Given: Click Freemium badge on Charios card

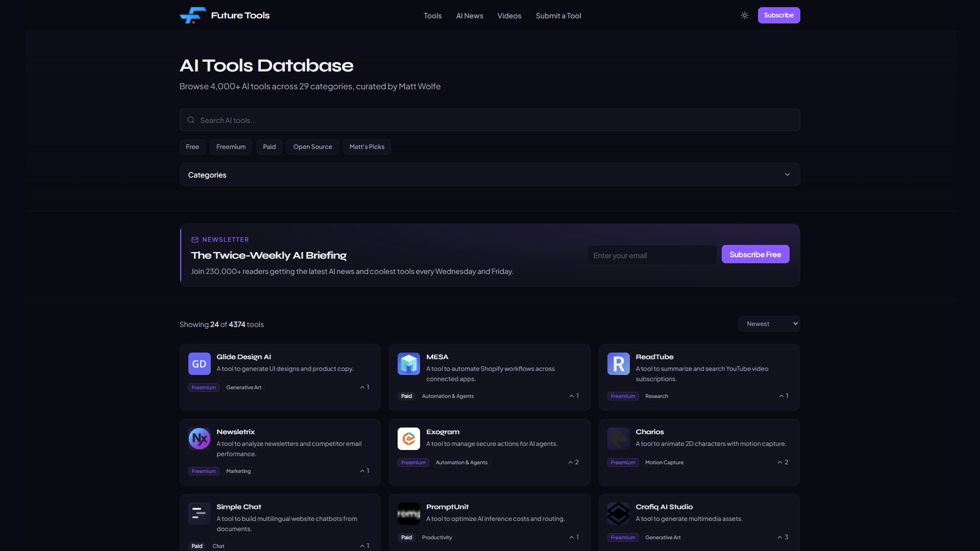Looking at the screenshot, I should tap(623, 463).
